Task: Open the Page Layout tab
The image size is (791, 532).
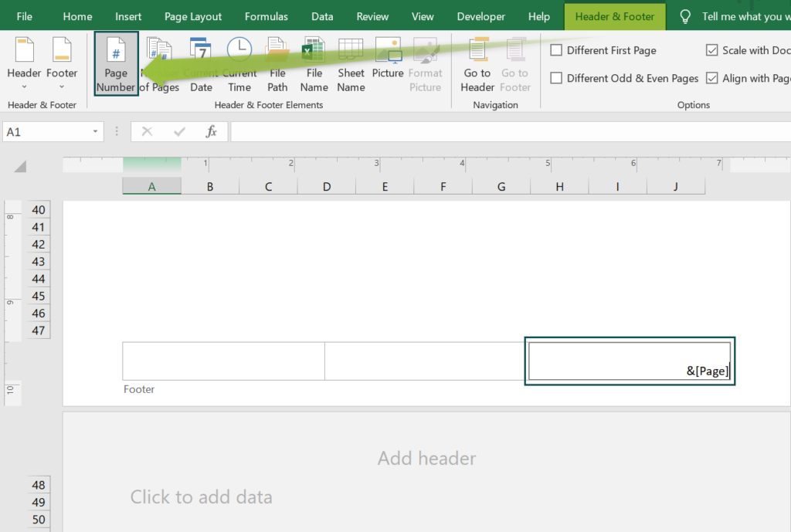Action: [x=192, y=16]
